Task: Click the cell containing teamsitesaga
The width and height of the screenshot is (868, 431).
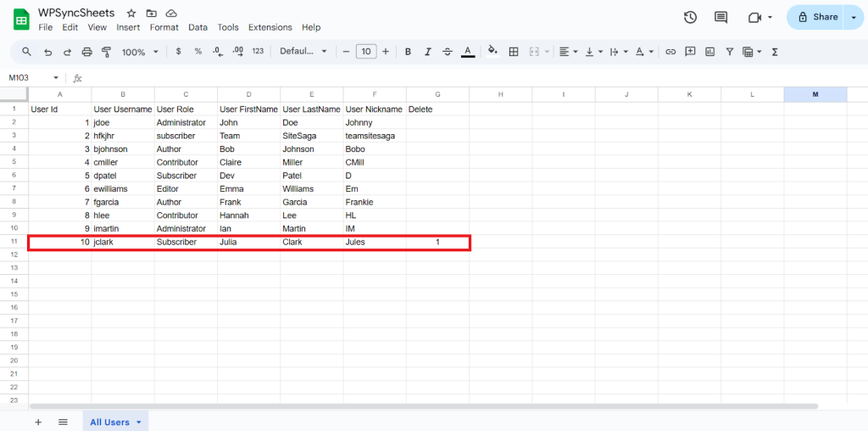Action: click(x=375, y=136)
